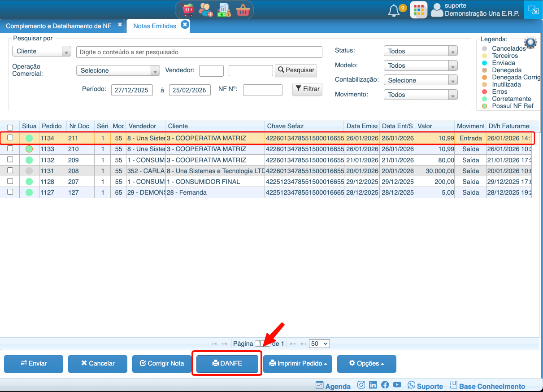Switch to Complemento e Detalhamento de NF tab

[59, 26]
